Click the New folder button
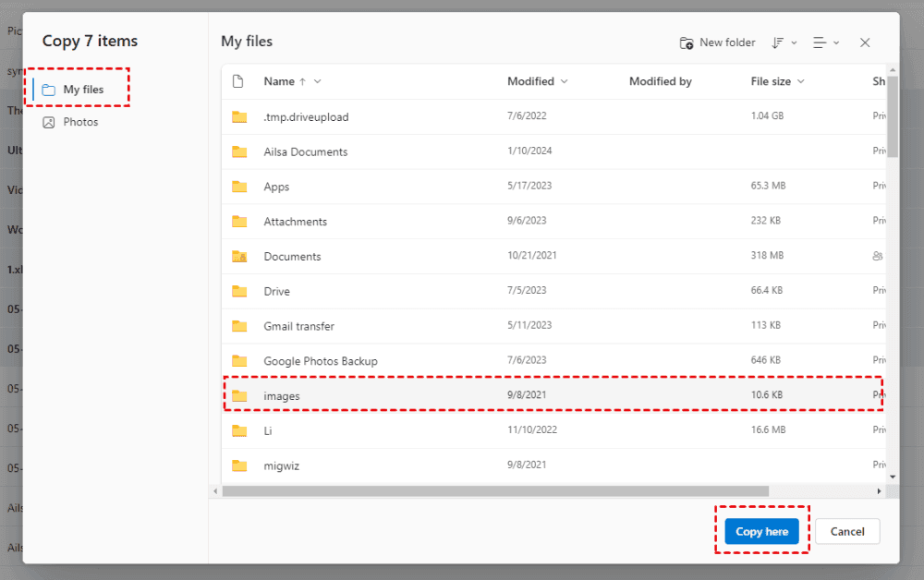 point(717,42)
